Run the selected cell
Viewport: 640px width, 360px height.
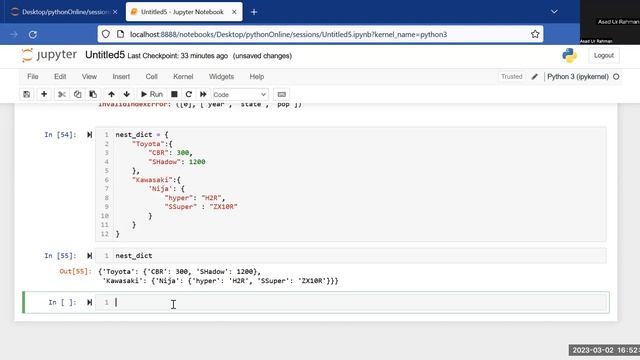pyautogui.click(x=151, y=94)
